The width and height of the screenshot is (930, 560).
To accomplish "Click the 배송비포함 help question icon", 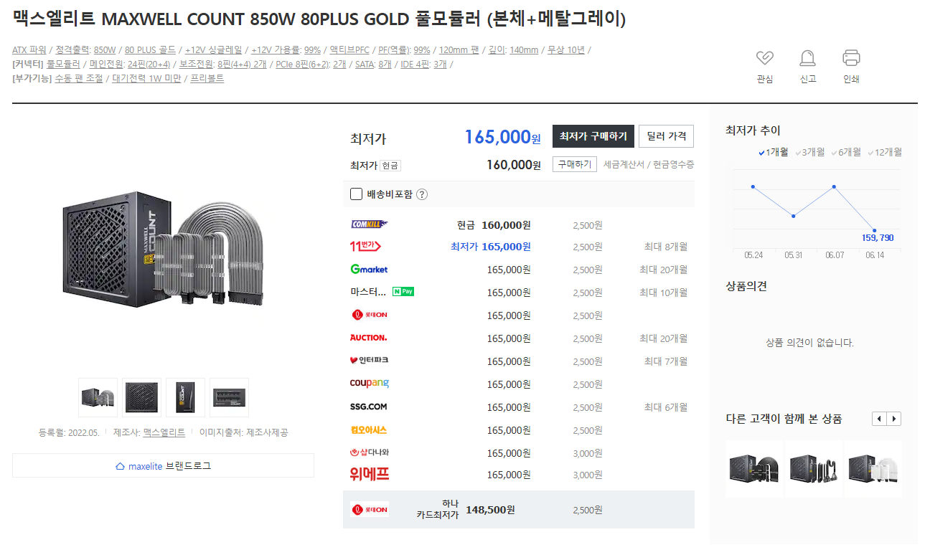I will 422,194.
